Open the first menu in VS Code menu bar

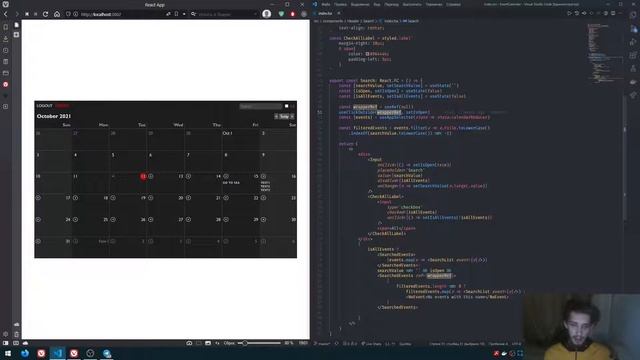326,4
